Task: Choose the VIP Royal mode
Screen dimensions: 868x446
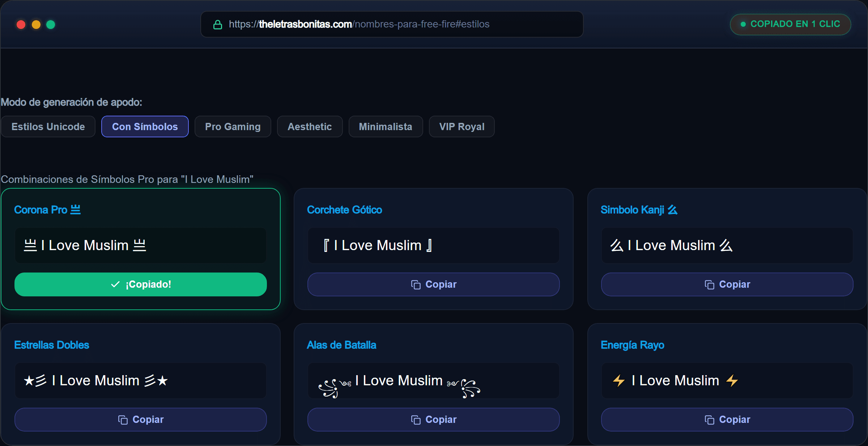Action: (461, 126)
